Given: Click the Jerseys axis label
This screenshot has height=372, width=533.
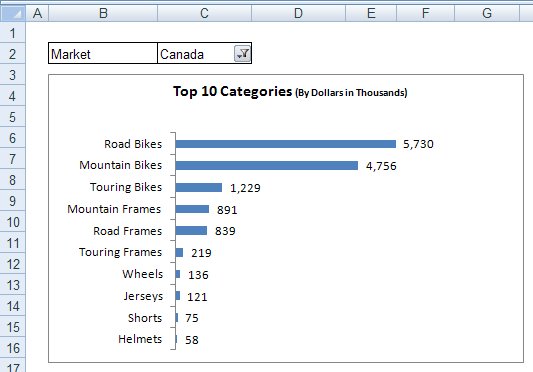Looking at the screenshot, I should [143, 296].
